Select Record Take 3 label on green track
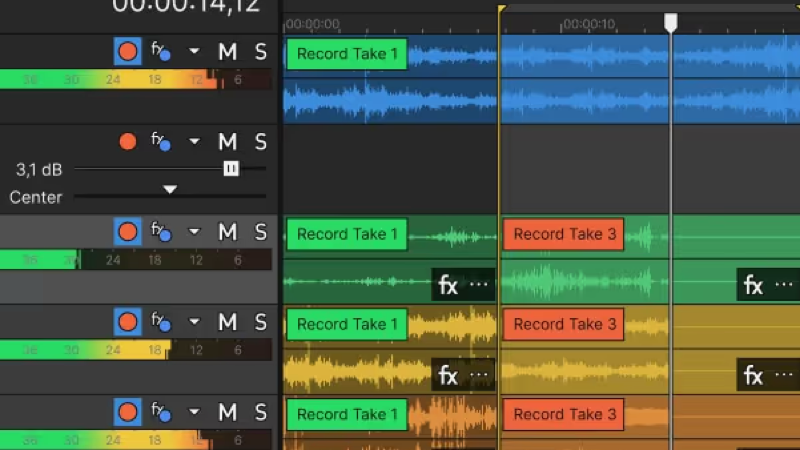 tap(563, 234)
